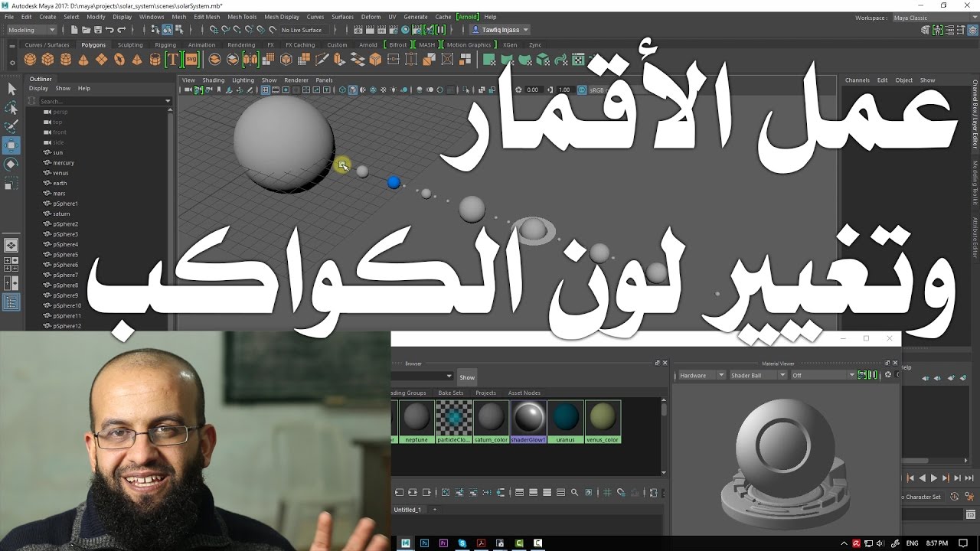Activate the Rotate tool in toolbox
The height and width of the screenshot is (551, 980).
11,164
